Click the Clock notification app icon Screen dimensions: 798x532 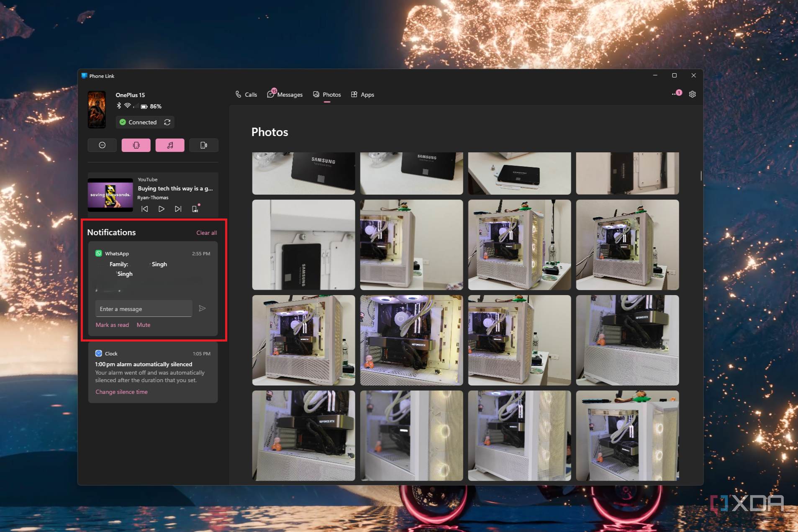pyautogui.click(x=99, y=353)
